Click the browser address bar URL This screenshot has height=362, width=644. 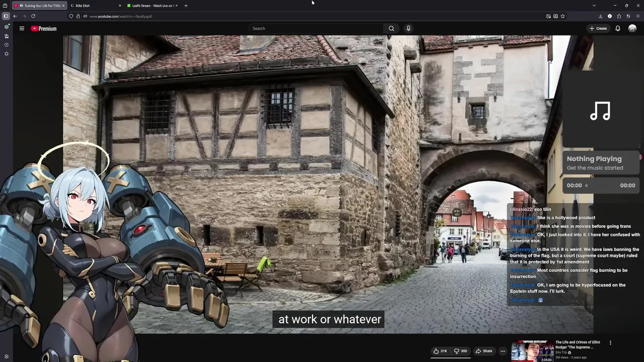point(121,16)
